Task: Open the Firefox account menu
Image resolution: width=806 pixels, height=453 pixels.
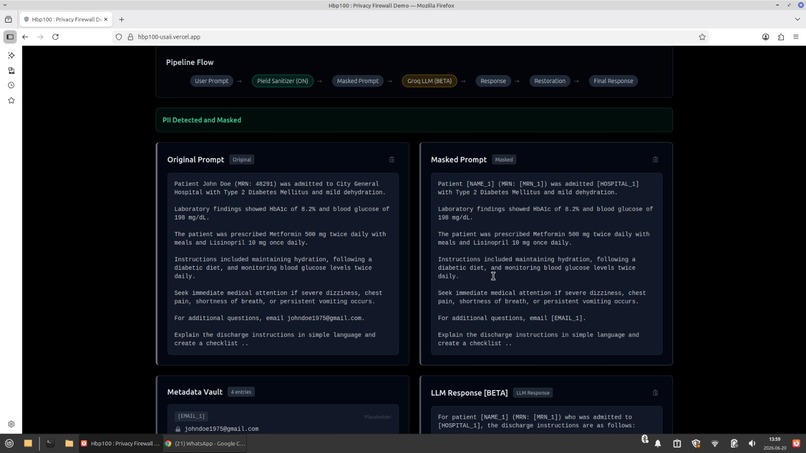Action: (x=765, y=37)
